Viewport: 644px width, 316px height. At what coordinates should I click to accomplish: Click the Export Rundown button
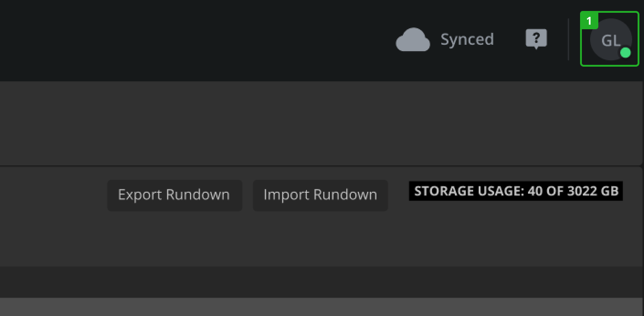pos(174,195)
